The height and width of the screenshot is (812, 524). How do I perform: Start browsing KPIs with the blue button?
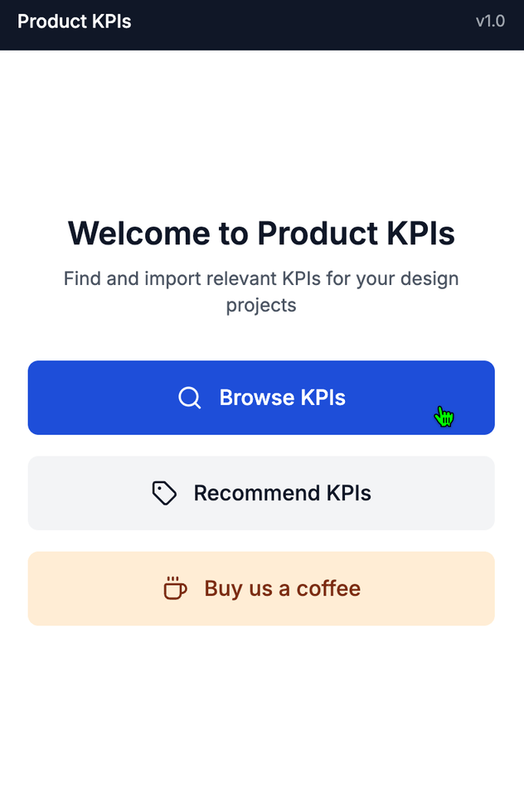[261, 398]
